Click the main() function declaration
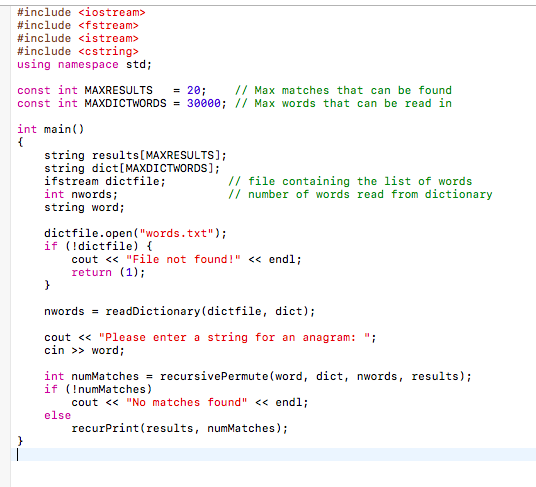The image size is (536, 487). click(x=51, y=129)
